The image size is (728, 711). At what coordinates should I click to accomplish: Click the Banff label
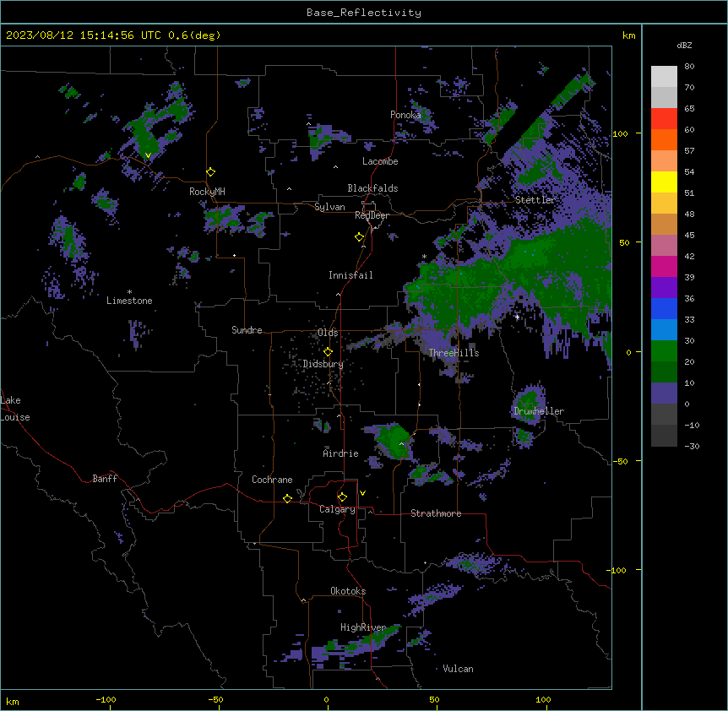(x=105, y=479)
